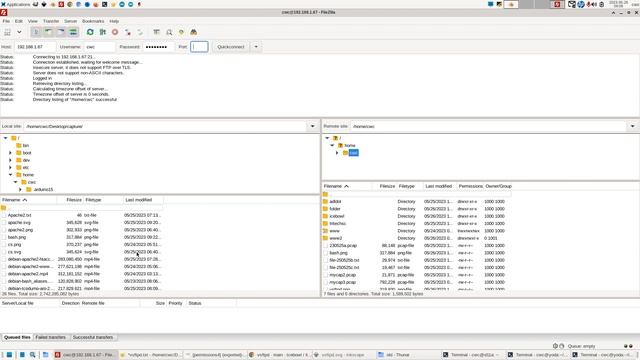
Task: Expand the etc folder in local tree
Action: tap(11, 168)
